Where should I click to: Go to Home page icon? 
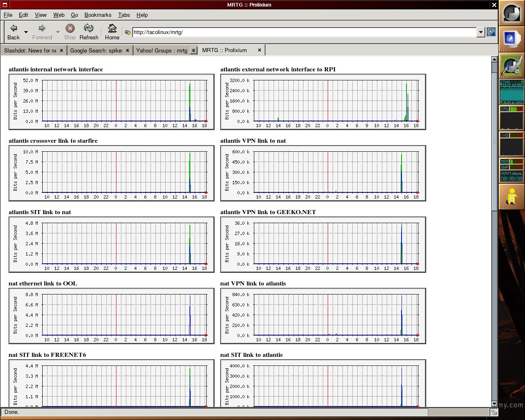pos(112,28)
